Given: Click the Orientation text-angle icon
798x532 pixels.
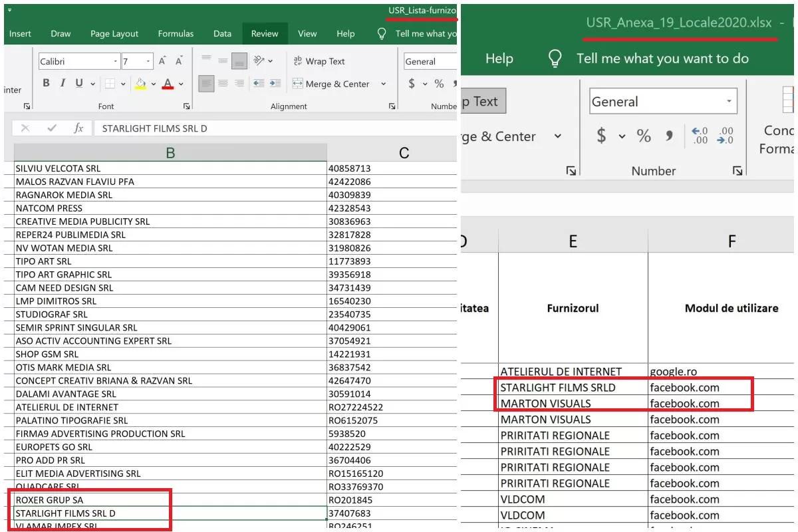Looking at the screenshot, I should click(x=259, y=61).
